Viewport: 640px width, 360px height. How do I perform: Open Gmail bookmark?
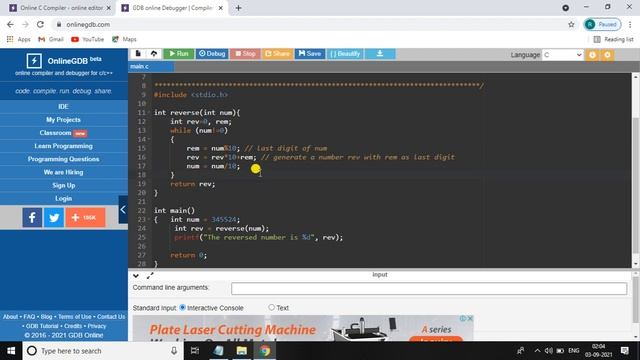[51, 39]
